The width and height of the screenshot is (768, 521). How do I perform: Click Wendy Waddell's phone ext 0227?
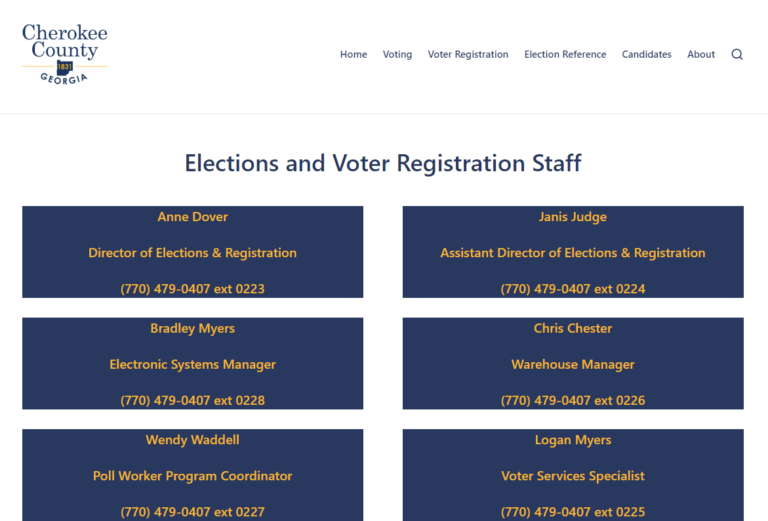(x=192, y=512)
